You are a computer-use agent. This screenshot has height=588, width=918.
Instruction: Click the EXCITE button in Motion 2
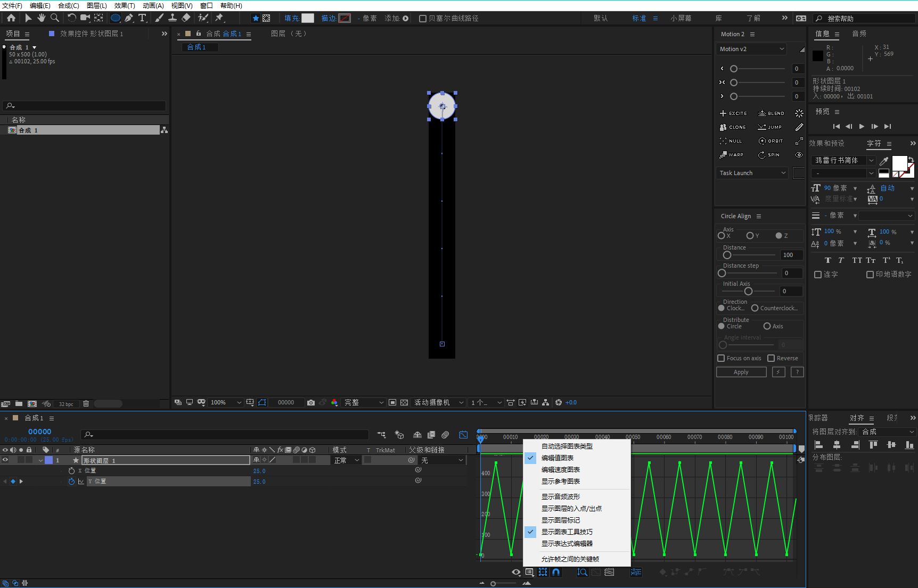pyautogui.click(x=733, y=113)
